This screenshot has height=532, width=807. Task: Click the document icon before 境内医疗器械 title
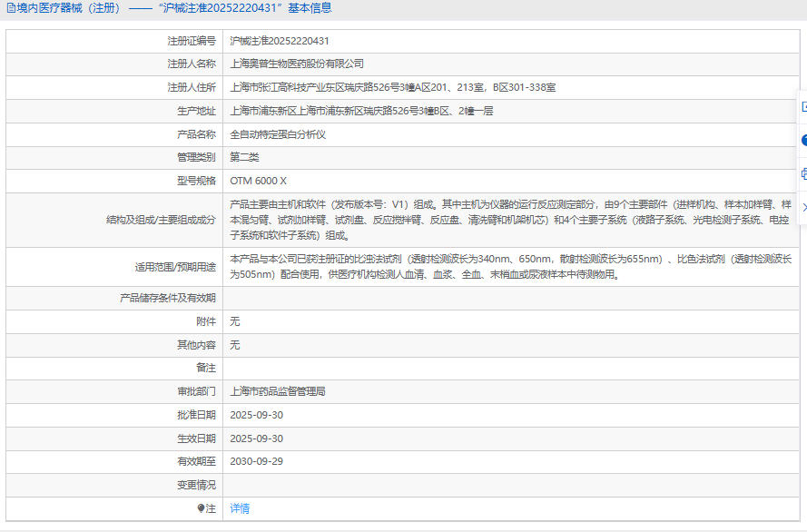point(10,8)
